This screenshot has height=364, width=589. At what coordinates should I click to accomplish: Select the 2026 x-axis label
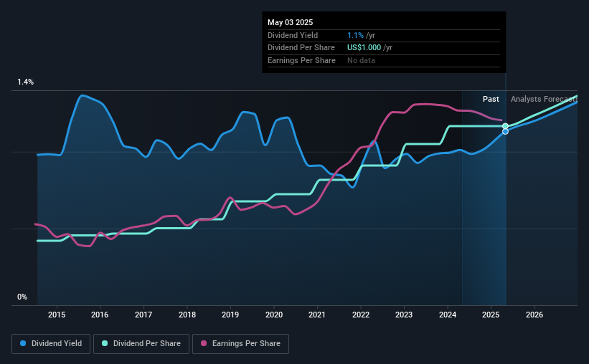pyautogui.click(x=534, y=315)
